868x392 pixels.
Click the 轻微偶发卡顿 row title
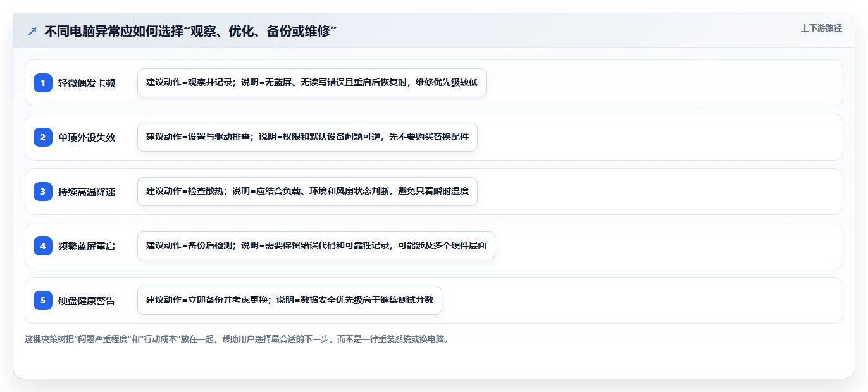click(x=87, y=83)
